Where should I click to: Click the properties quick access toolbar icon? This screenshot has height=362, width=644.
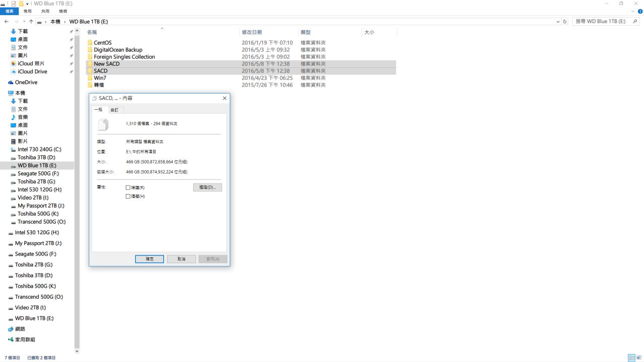(x=14, y=4)
